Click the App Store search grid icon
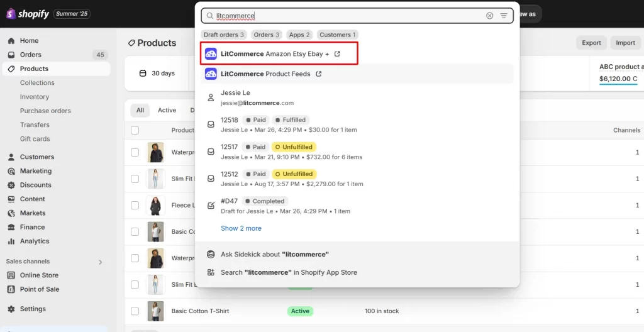644x332 pixels. pyautogui.click(x=211, y=272)
